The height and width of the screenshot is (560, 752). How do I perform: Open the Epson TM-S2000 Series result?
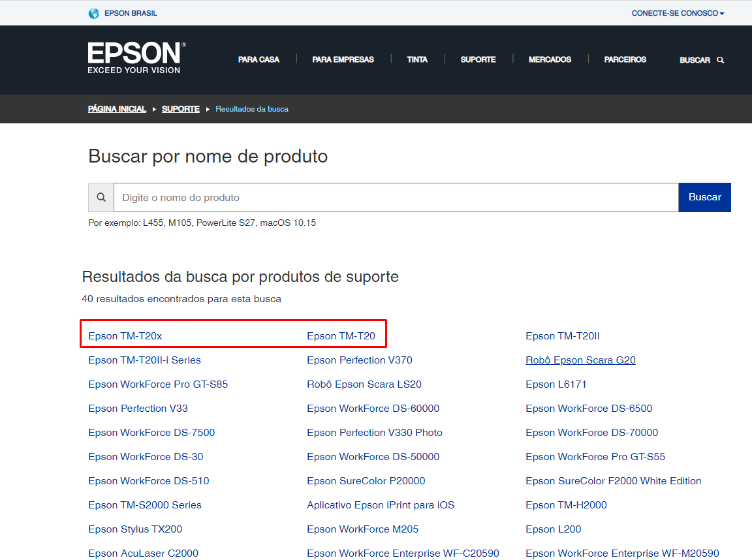coord(145,505)
